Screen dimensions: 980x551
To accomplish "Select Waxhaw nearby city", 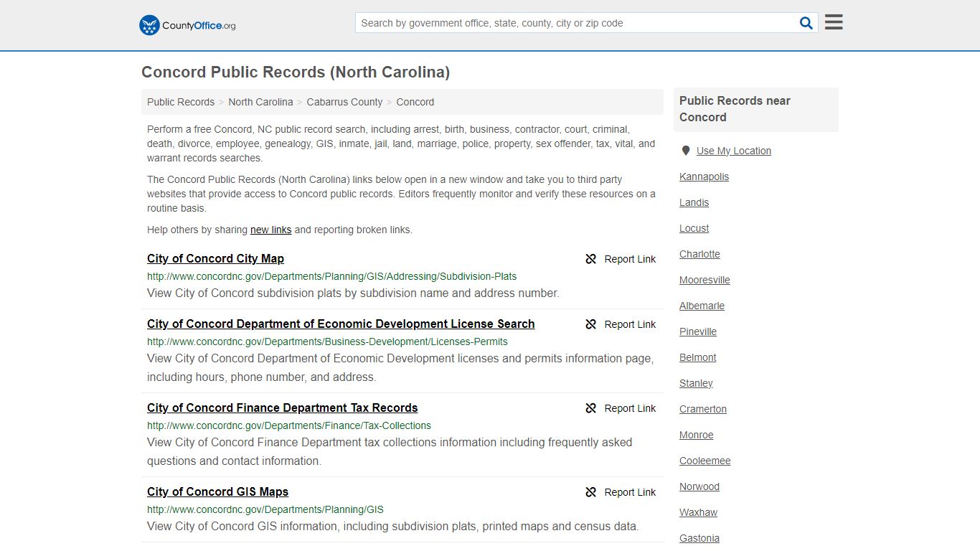I will [698, 512].
